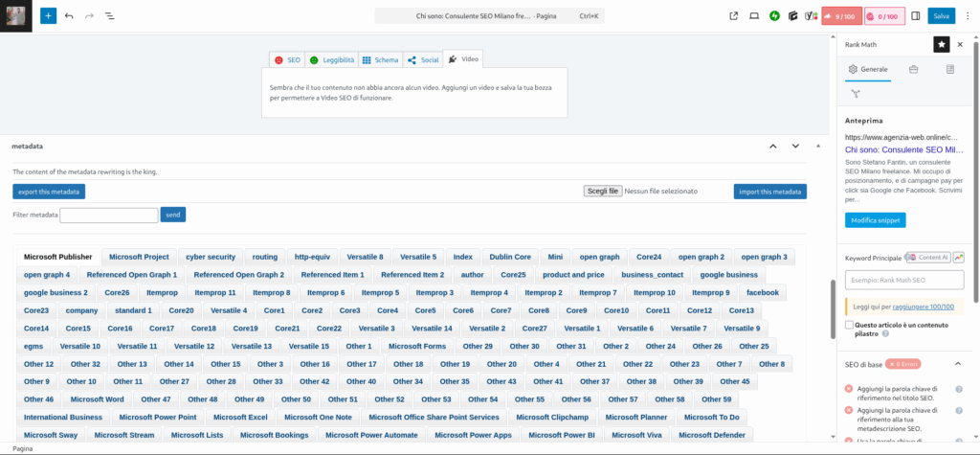980x455 pixels.
Task: Open the page in a new tab
Action: (x=734, y=15)
